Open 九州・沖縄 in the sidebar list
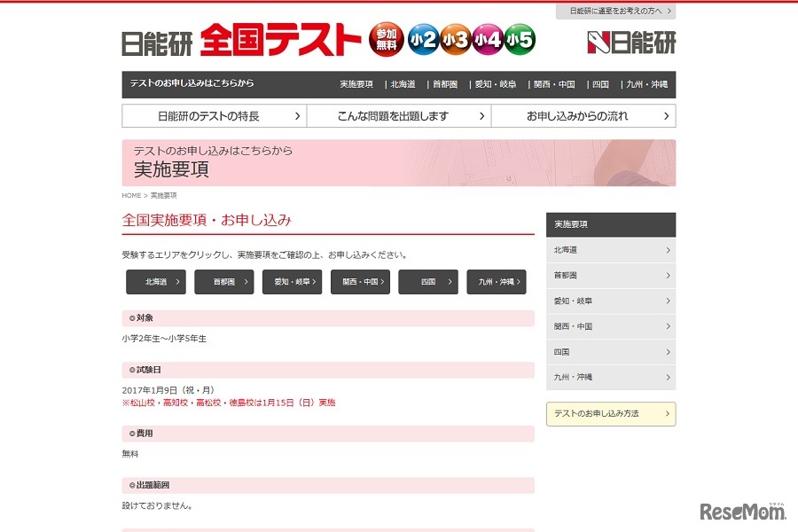 point(611,377)
